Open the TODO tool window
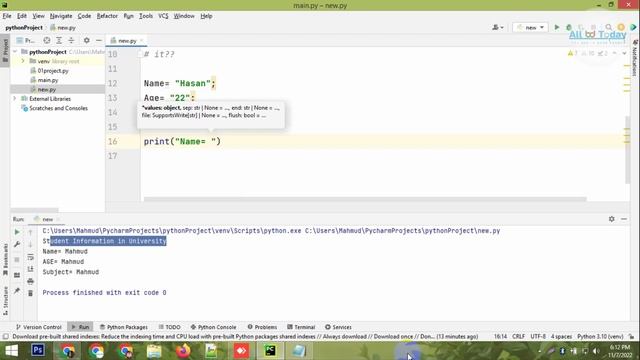The width and height of the screenshot is (640, 360). 169,327
